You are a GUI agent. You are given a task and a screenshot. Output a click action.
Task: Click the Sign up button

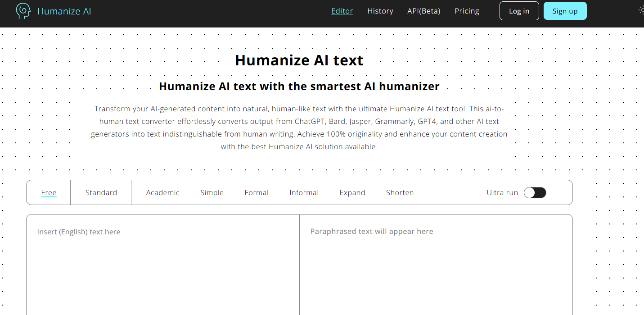click(x=565, y=11)
